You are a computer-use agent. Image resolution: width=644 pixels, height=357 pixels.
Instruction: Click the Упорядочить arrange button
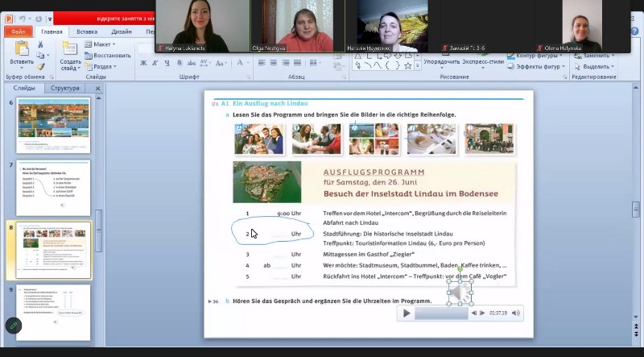click(x=441, y=61)
